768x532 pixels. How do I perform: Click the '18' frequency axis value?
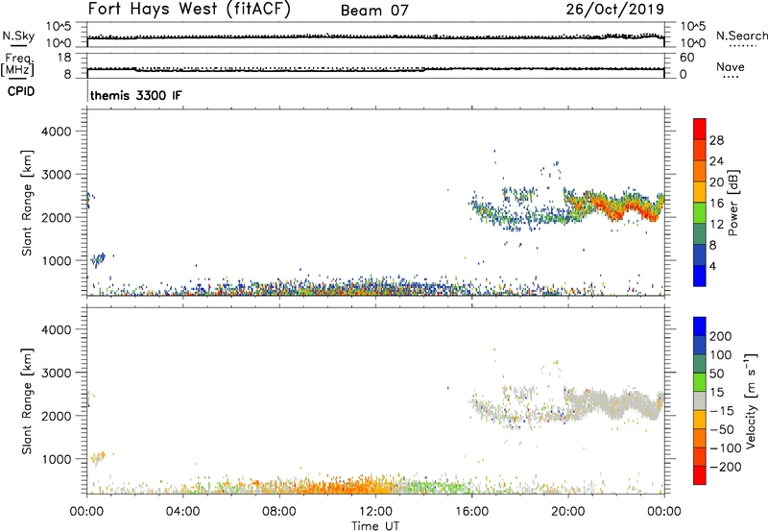[63, 58]
